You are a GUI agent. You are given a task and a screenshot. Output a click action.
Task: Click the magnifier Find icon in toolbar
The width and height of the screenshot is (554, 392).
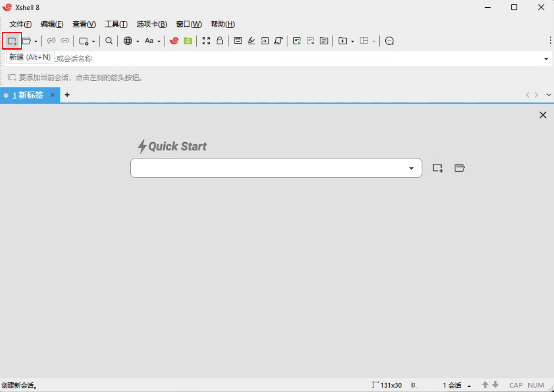[x=109, y=41]
